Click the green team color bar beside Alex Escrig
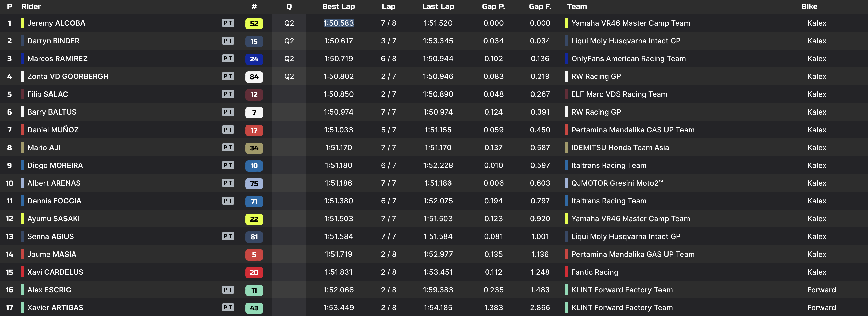 click(23, 290)
